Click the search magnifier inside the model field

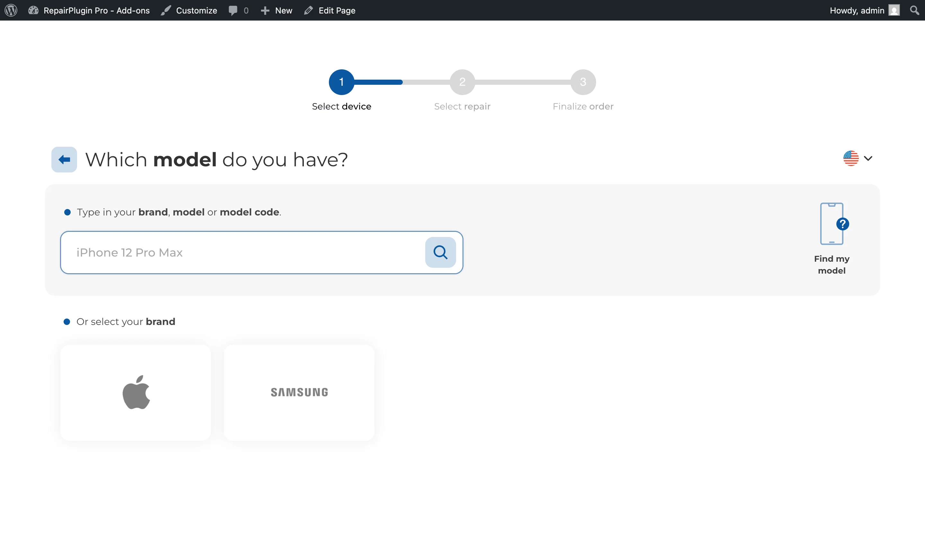pyautogui.click(x=440, y=252)
